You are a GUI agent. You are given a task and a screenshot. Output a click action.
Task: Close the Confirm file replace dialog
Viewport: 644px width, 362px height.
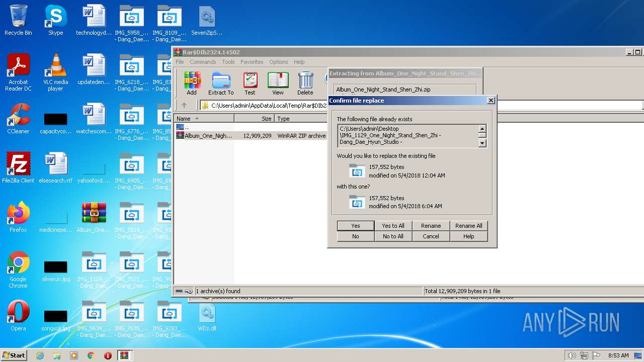[x=491, y=101]
